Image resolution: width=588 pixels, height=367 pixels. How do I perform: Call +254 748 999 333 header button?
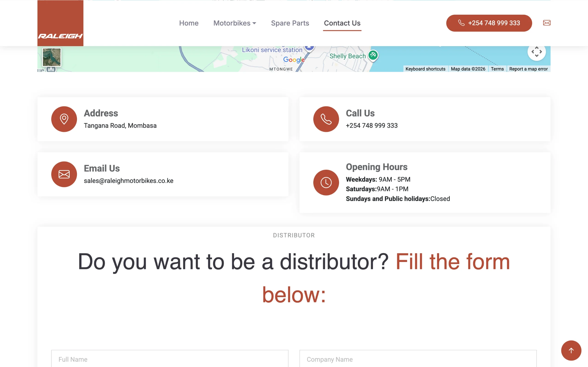pos(489,23)
